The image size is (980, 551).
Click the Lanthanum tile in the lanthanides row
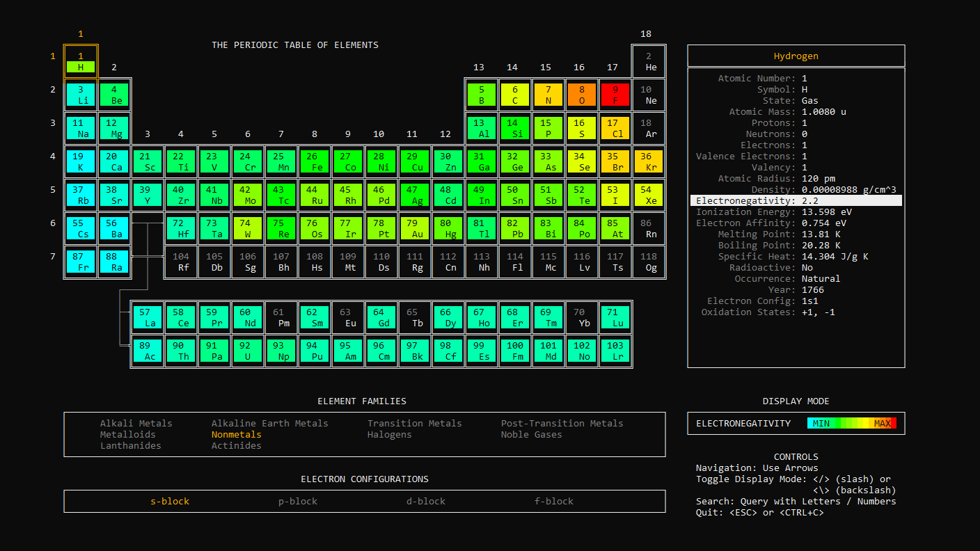[148, 316]
